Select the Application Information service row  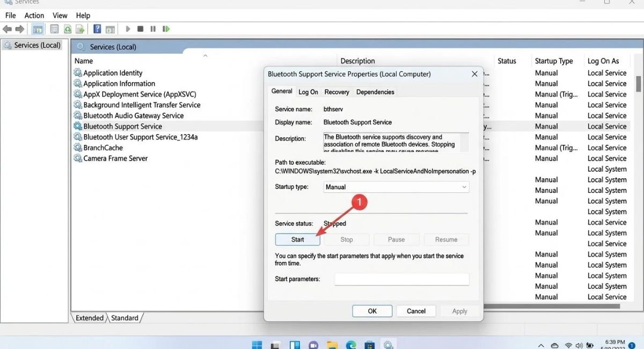point(119,83)
